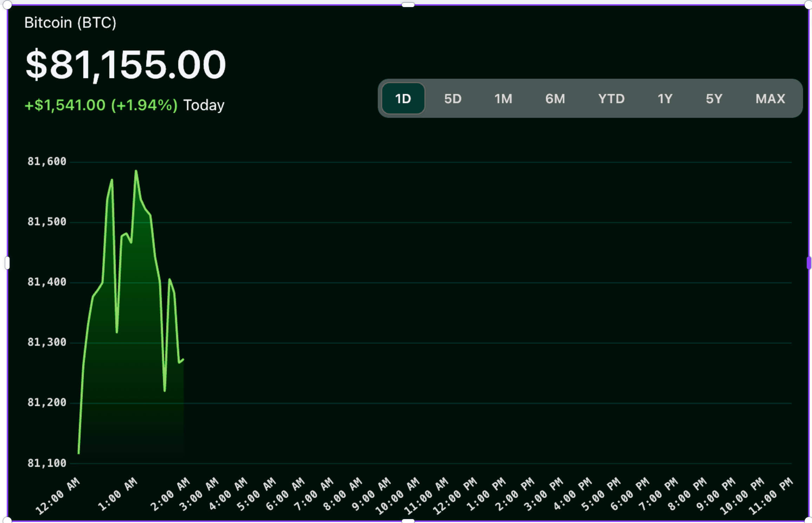Select the 5Y chart range
This screenshot has height=523, width=812.
714,99
